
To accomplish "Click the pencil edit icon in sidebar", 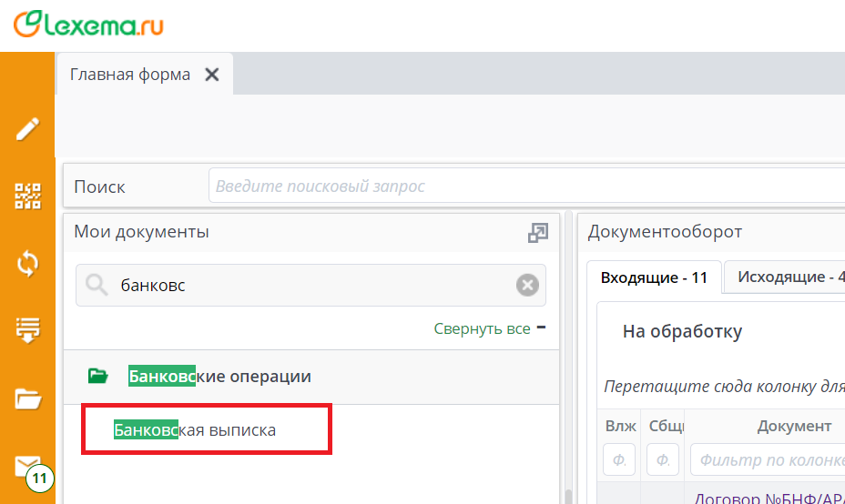I will pos(28,129).
